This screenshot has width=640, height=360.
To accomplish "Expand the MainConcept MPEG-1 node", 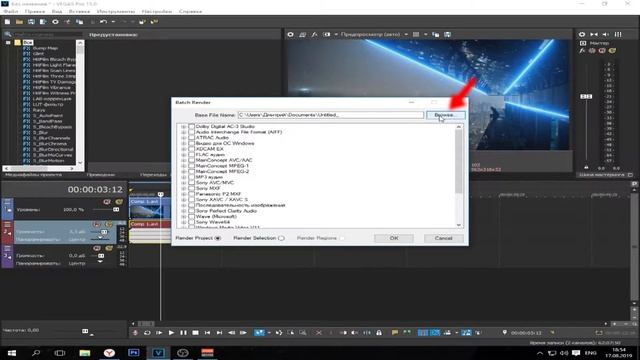I will [x=184, y=166].
